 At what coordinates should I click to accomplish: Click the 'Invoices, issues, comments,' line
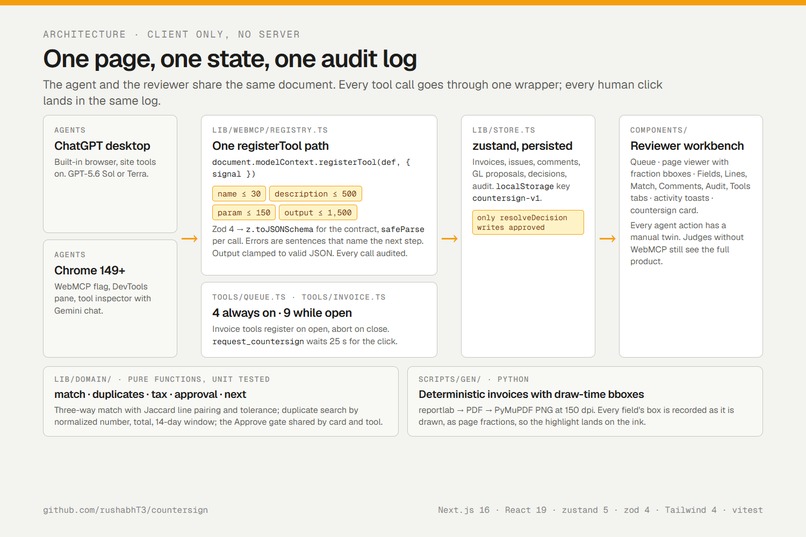click(526, 162)
